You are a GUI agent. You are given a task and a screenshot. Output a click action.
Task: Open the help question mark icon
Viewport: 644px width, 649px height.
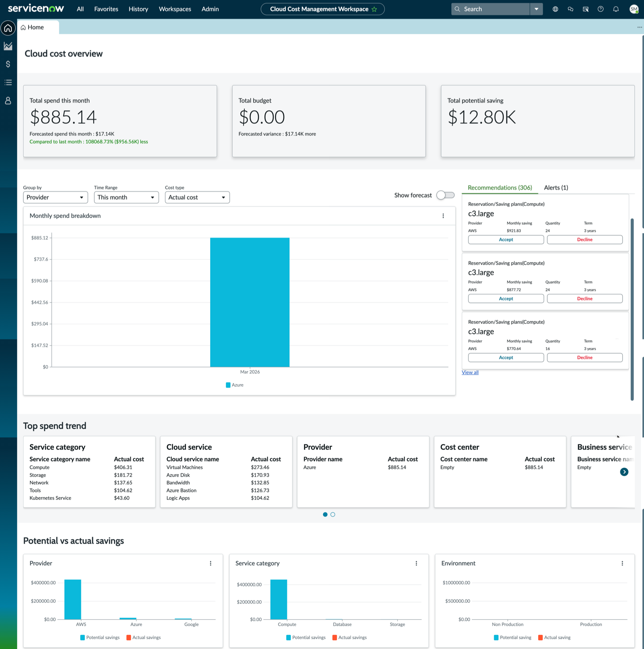click(601, 9)
